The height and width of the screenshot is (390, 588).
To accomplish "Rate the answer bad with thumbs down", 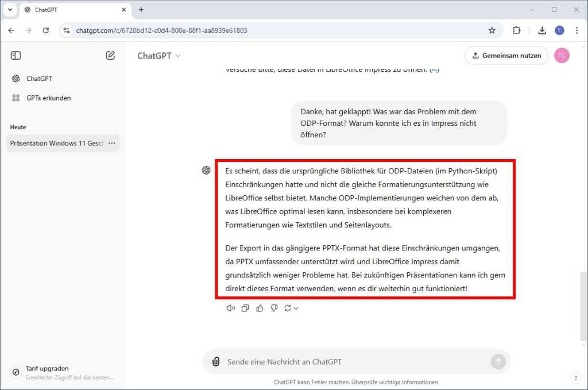I will [x=274, y=308].
